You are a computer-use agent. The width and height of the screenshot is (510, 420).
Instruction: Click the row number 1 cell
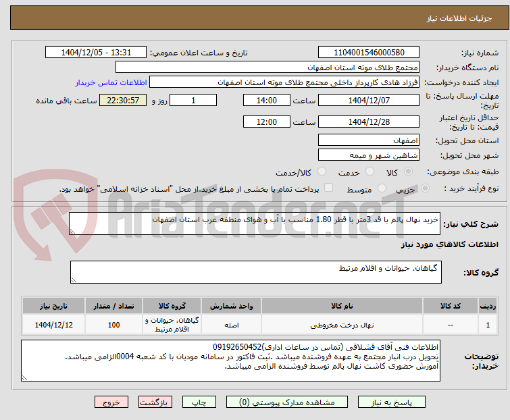[x=488, y=324]
